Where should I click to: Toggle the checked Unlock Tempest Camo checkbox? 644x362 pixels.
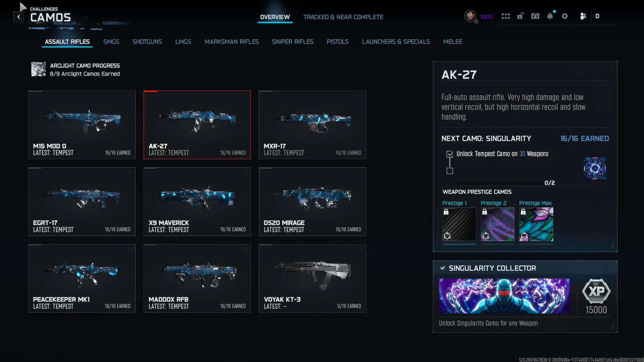point(450,154)
